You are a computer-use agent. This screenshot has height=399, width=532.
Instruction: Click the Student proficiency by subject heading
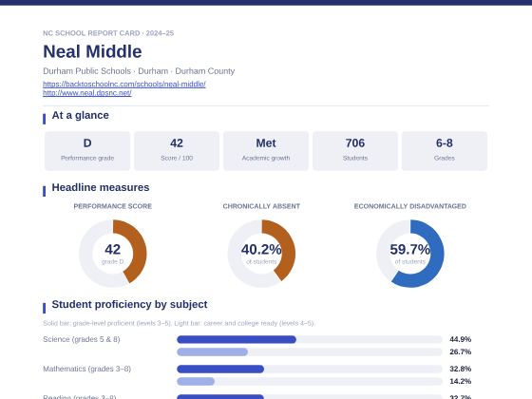[129, 304]
